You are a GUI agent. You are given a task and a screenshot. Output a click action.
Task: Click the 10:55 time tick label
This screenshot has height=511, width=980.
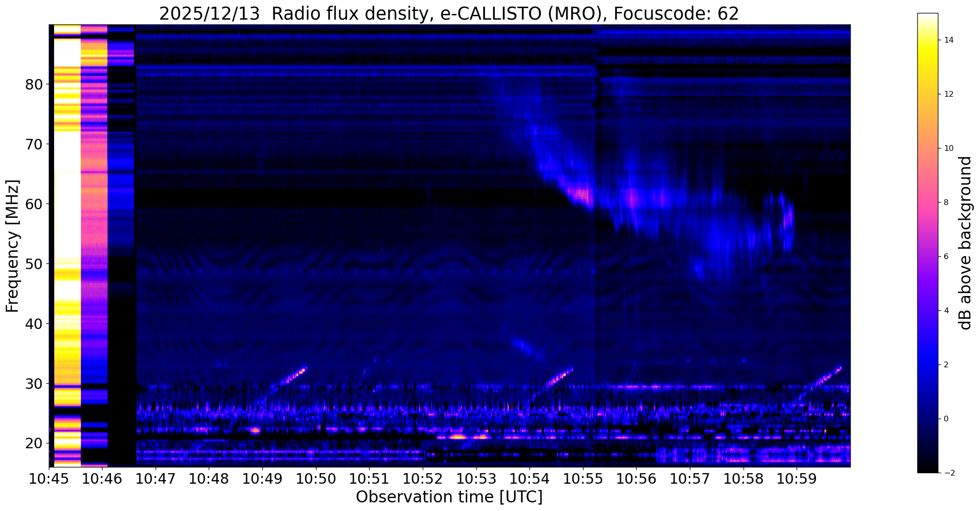click(x=583, y=479)
